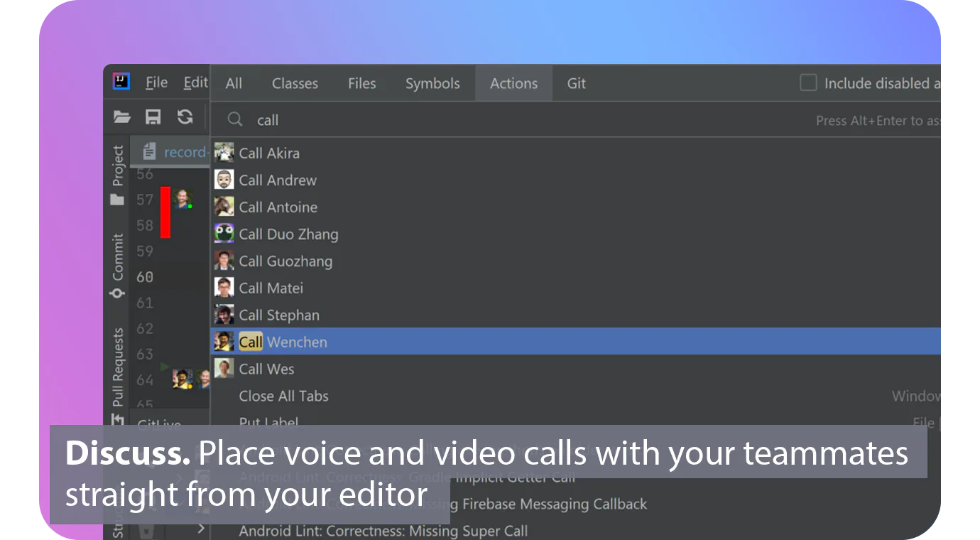Select the Call Akira action
The height and width of the screenshot is (540, 980).
coord(576,153)
